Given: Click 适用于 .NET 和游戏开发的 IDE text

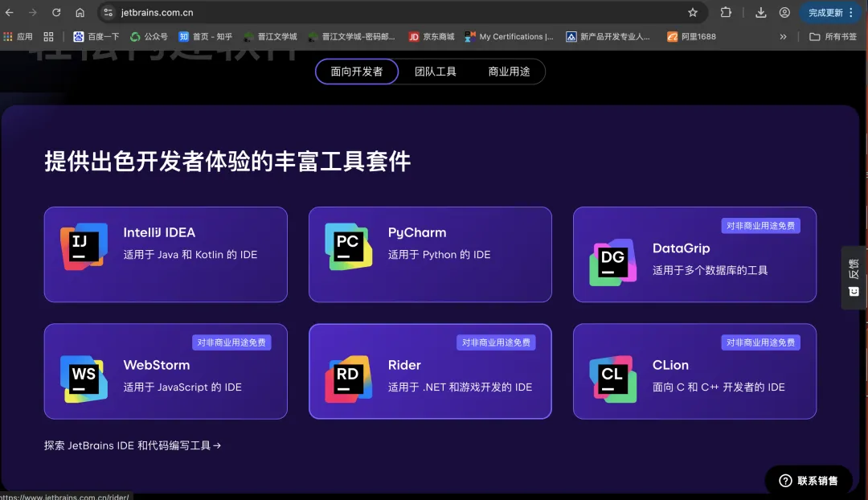Looking at the screenshot, I should tap(460, 387).
